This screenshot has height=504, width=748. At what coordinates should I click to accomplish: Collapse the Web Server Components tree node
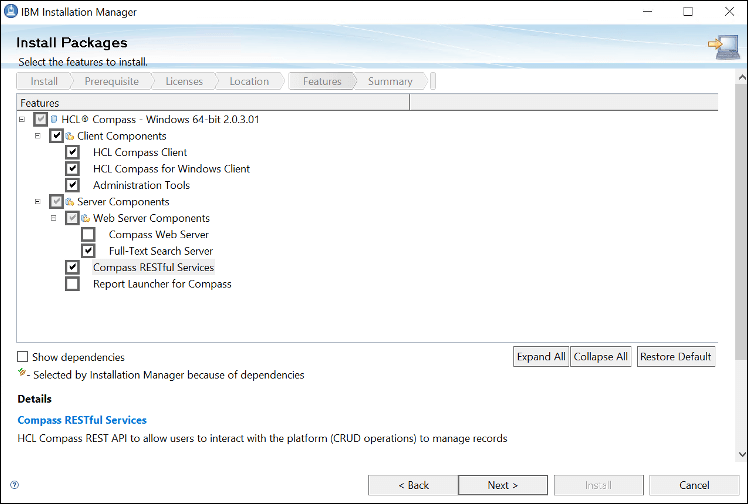(x=53, y=218)
